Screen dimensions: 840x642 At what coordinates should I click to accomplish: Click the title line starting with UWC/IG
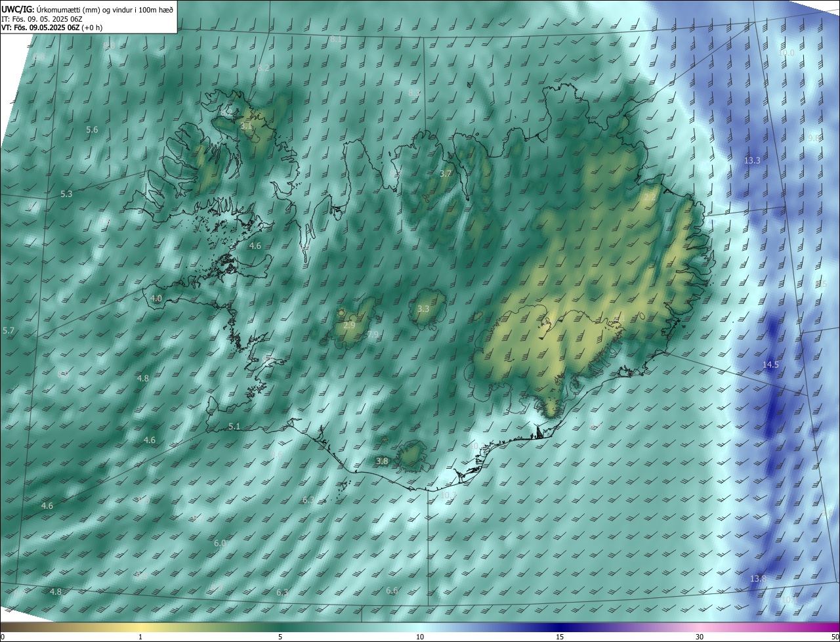pyautogui.click(x=87, y=9)
